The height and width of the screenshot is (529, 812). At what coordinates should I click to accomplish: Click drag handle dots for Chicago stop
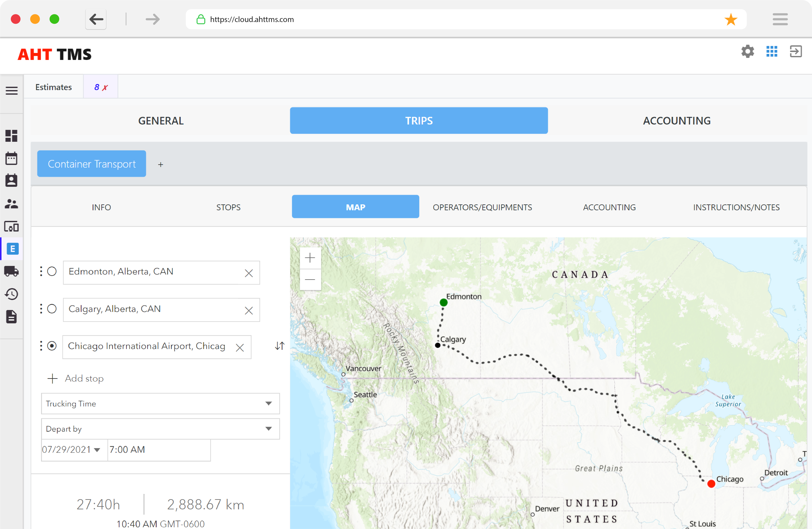point(41,346)
